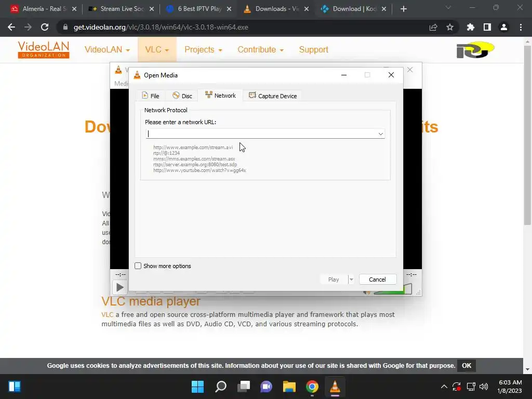The image size is (532, 399).
Task: Open Windows taskbar search
Action: (220, 387)
